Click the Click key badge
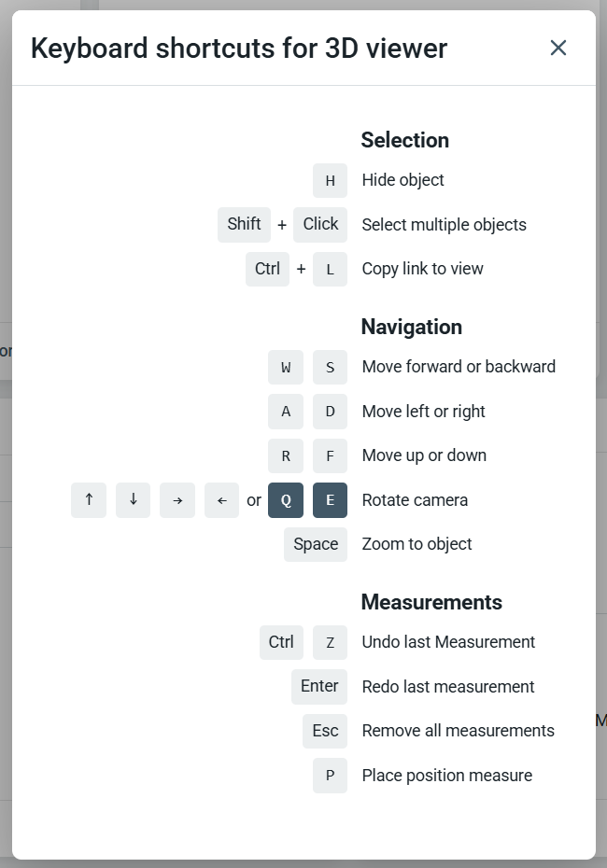The height and width of the screenshot is (868, 607). click(320, 224)
